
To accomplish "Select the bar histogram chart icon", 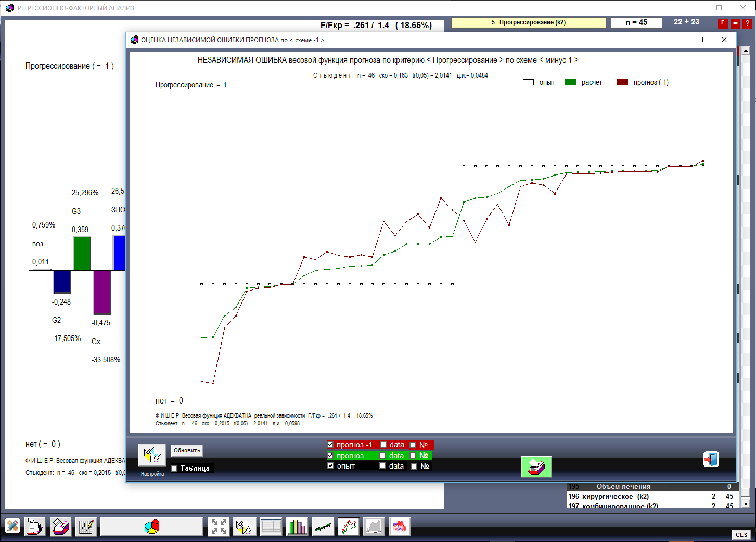I will 297,526.
